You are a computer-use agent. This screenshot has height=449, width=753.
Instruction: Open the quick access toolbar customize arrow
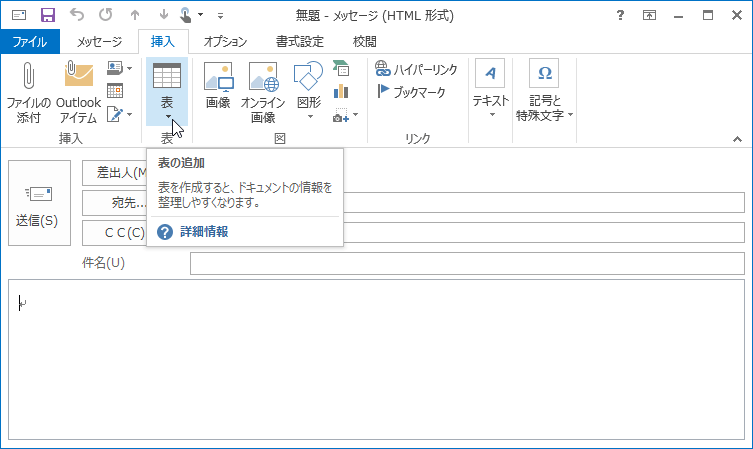tap(220, 16)
